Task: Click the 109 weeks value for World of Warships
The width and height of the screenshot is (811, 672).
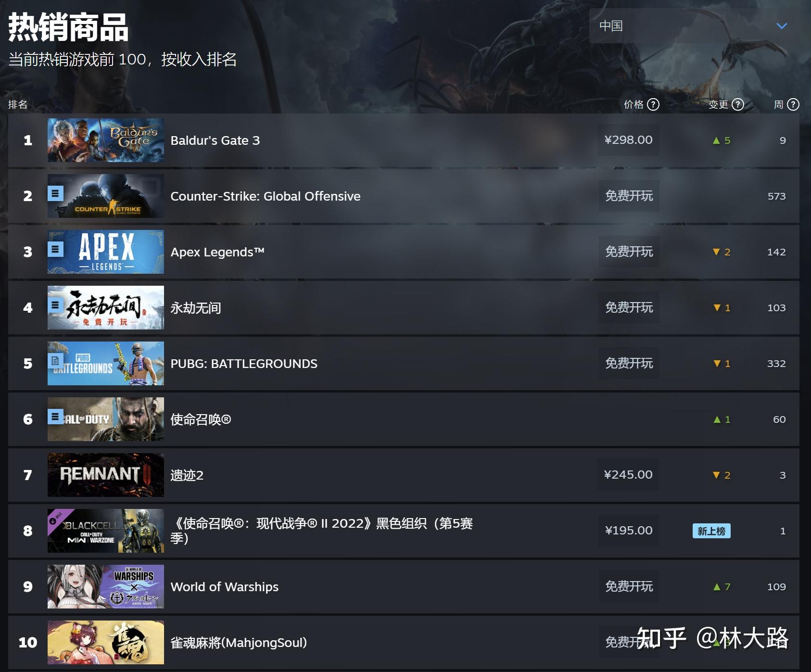Action: click(776, 587)
